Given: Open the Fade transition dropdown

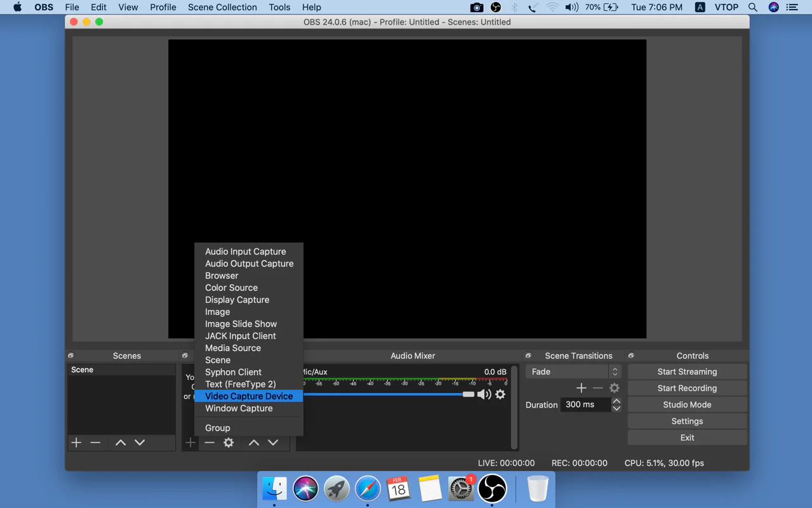Looking at the screenshot, I should [x=573, y=371].
